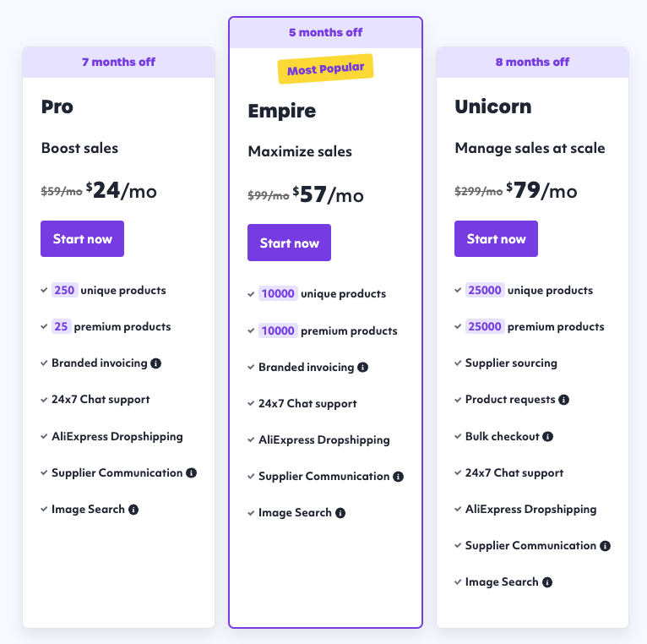This screenshot has height=644, width=647.
Task: Click info icon beside Unicorn Bulk checkout
Action: coord(547,437)
